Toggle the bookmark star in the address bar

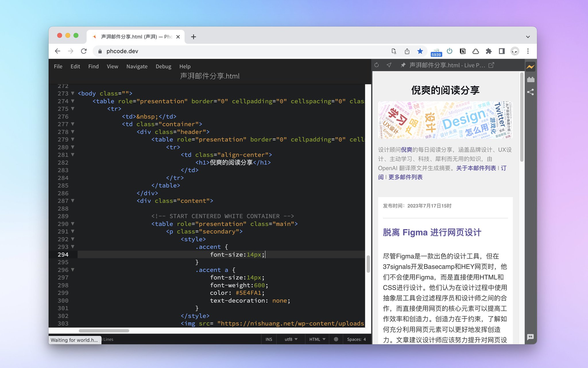click(420, 51)
